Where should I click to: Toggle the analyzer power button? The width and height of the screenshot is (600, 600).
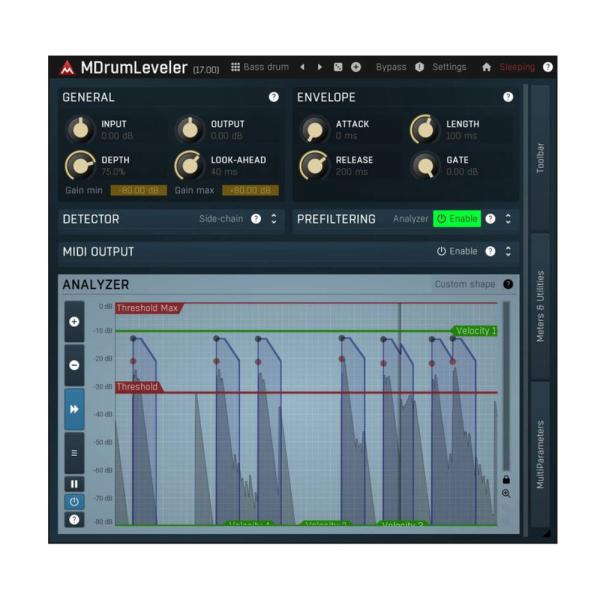(74, 502)
